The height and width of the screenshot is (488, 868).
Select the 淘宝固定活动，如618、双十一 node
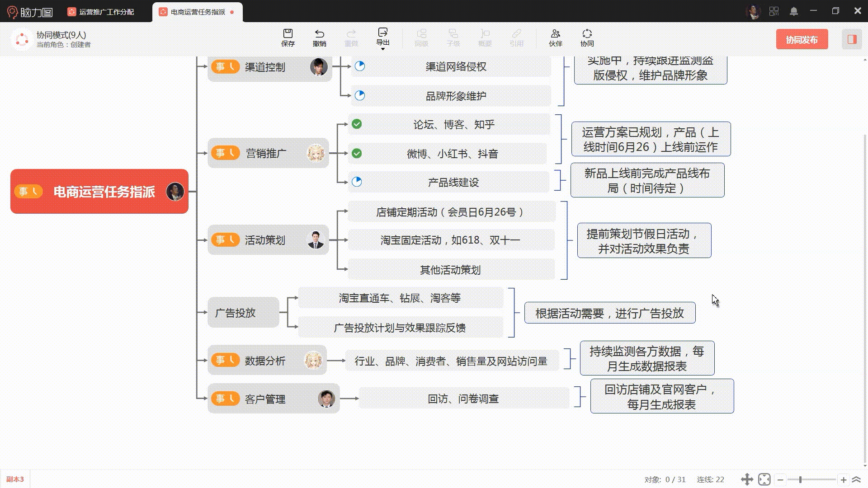pyautogui.click(x=451, y=240)
